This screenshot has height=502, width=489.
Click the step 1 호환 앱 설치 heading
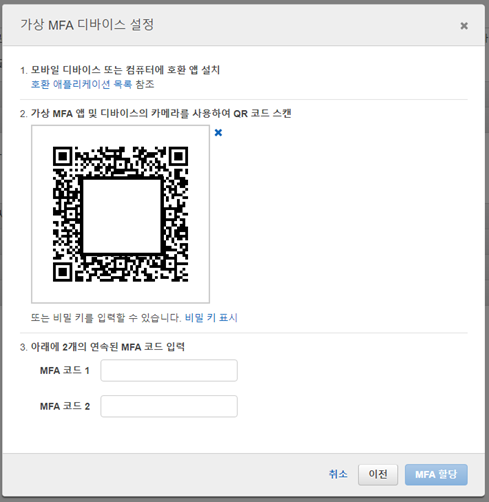[120, 70]
